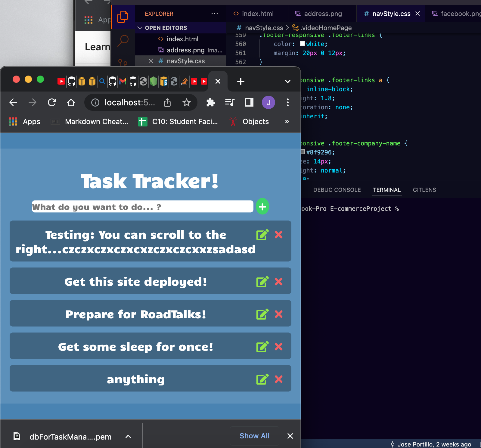Image resolution: width=481 pixels, height=448 pixels.
Task: Show hidden bookmarks overflow chevron
Action: [x=287, y=121]
